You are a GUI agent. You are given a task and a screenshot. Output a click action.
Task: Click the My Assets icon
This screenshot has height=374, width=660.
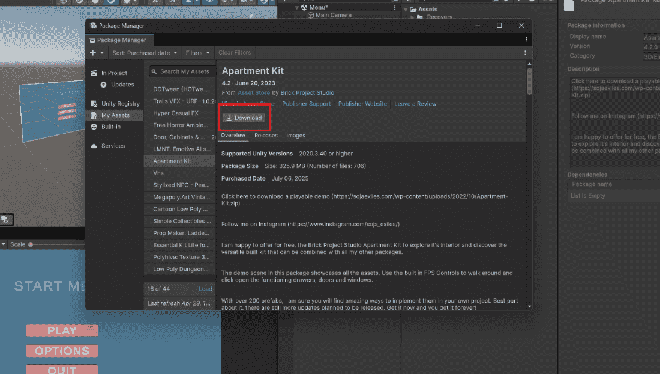pyautogui.click(x=94, y=115)
